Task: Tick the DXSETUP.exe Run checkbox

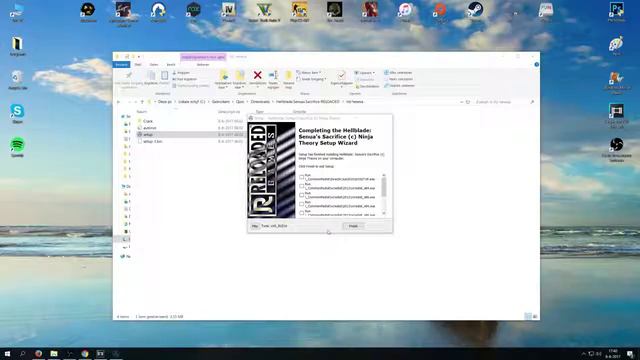Action: [x=302, y=177]
